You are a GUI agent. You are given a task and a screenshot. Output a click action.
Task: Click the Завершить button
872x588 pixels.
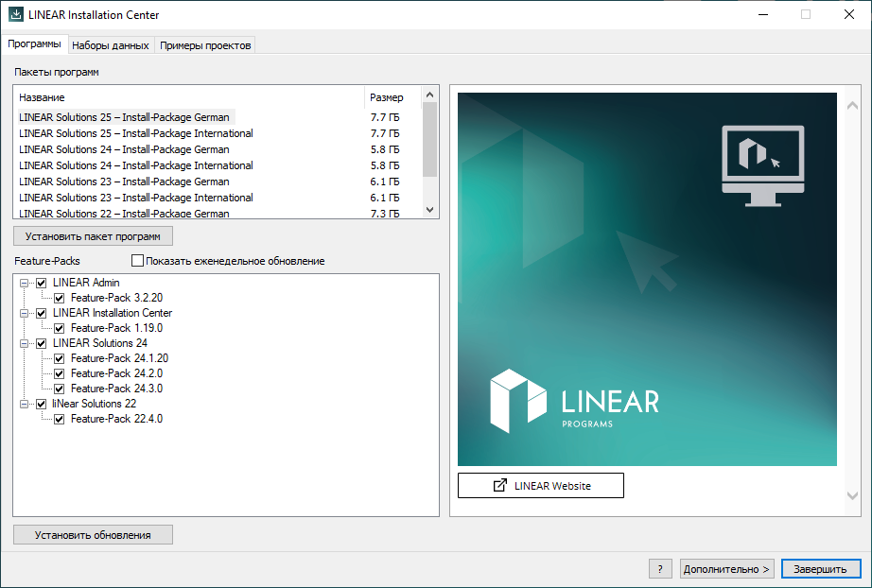[x=821, y=568]
